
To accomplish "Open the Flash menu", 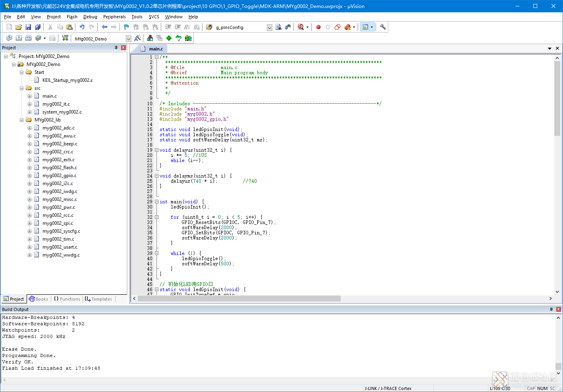I will point(72,17).
